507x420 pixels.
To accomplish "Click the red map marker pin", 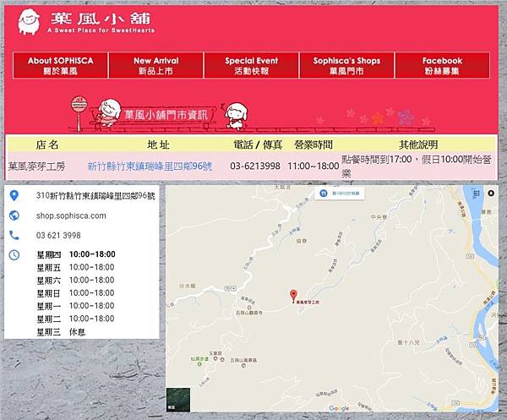I will 293,296.
